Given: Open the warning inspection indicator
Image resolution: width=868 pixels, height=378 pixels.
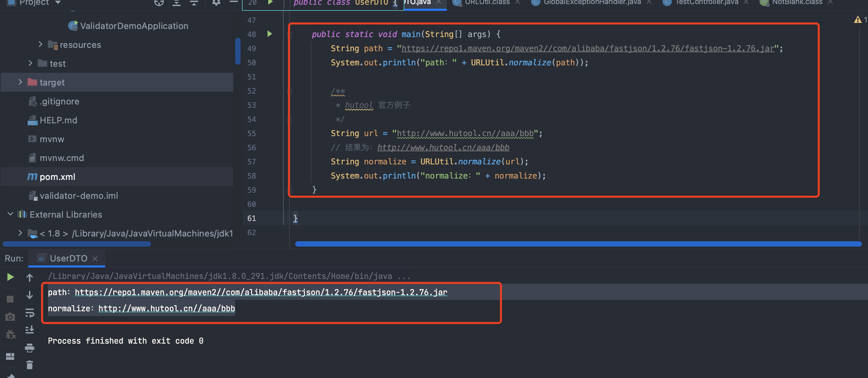Looking at the screenshot, I should click(858, 20).
